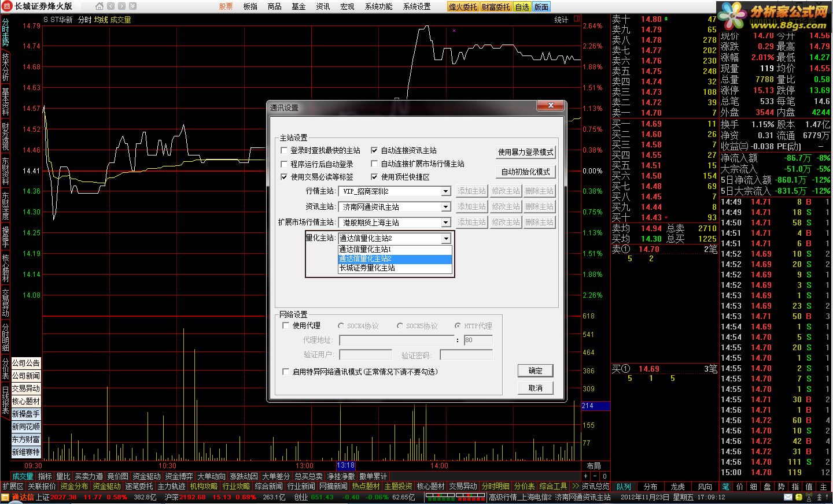Screen dimensions: 833x504
Task: Click the small square icon next to 统计
Action: coord(576,19)
